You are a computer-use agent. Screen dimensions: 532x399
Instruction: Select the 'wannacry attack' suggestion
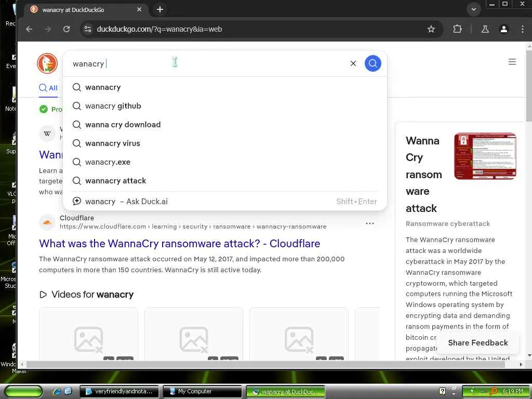pyautogui.click(x=225, y=180)
